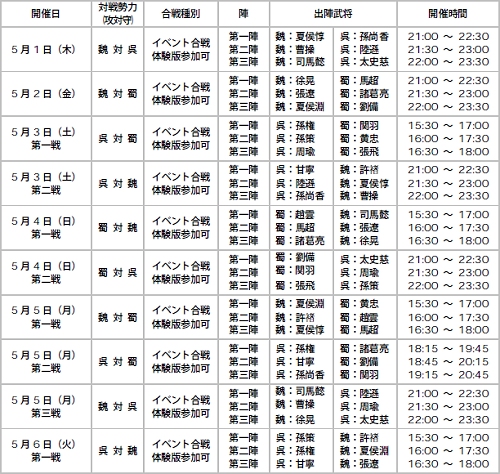Click the 開催時間 column header
500x474 pixels.
coord(448,14)
